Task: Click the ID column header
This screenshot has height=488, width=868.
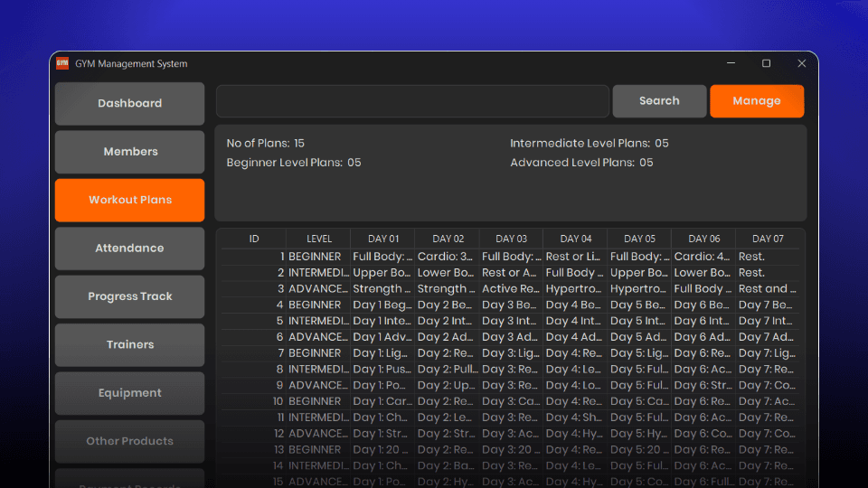Action: 253,239
